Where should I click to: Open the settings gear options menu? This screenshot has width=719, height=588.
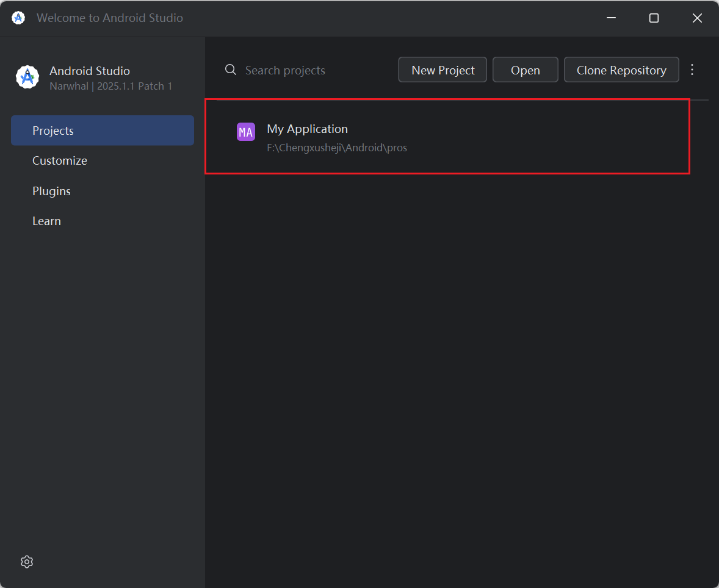tap(27, 561)
